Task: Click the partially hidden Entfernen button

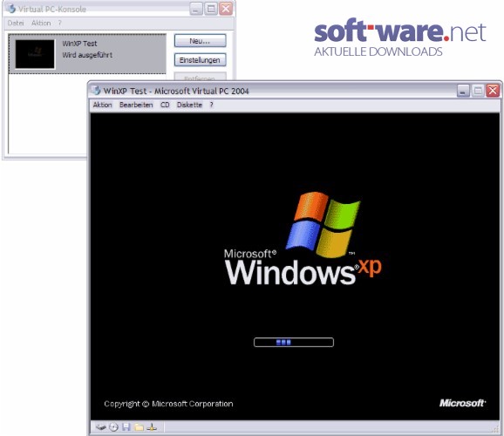Action: (200, 77)
